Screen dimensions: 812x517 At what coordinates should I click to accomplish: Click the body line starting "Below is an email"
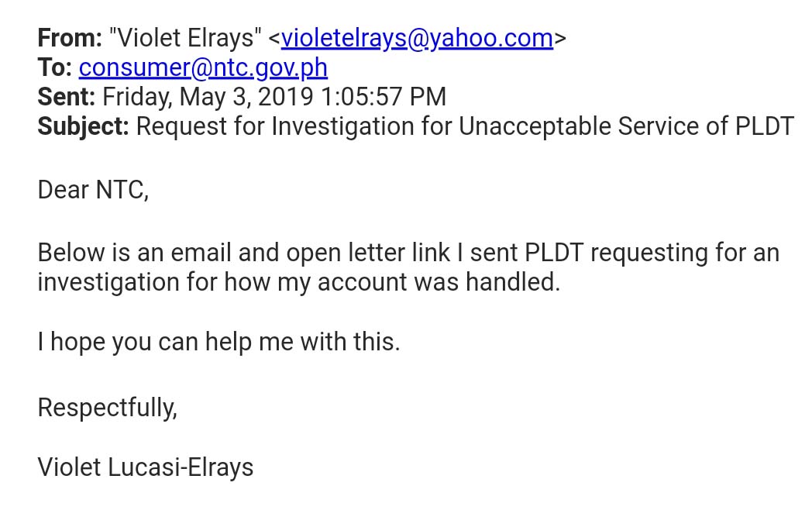click(232, 253)
